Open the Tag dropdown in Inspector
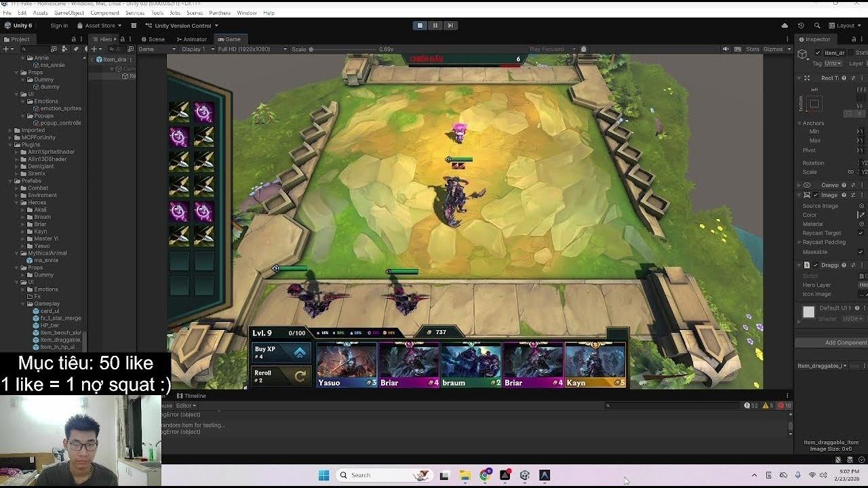The image size is (868, 488). coord(833,63)
